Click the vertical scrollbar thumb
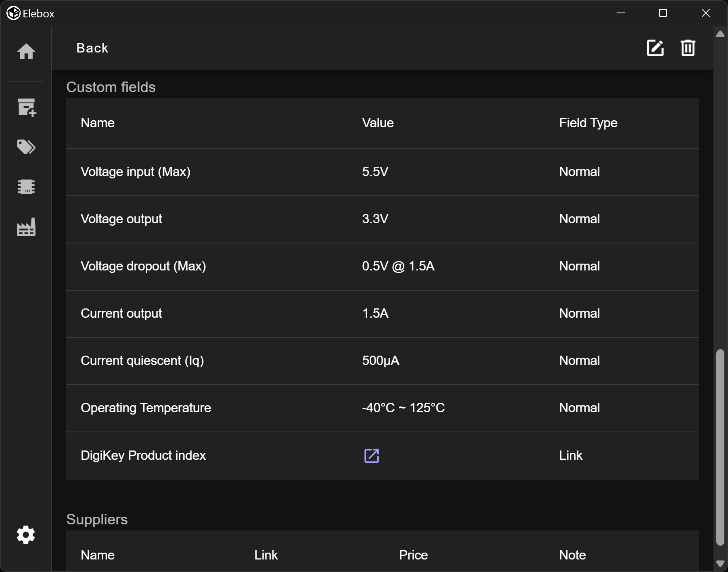Viewport: 728px width, 572px height. pyautogui.click(x=720, y=447)
